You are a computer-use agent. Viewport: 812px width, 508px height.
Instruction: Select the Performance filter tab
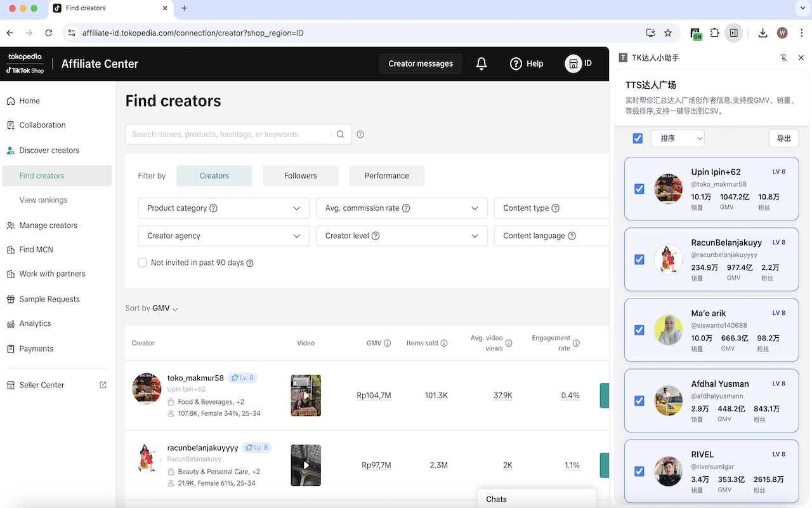pyautogui.click(x=387, y=176)
